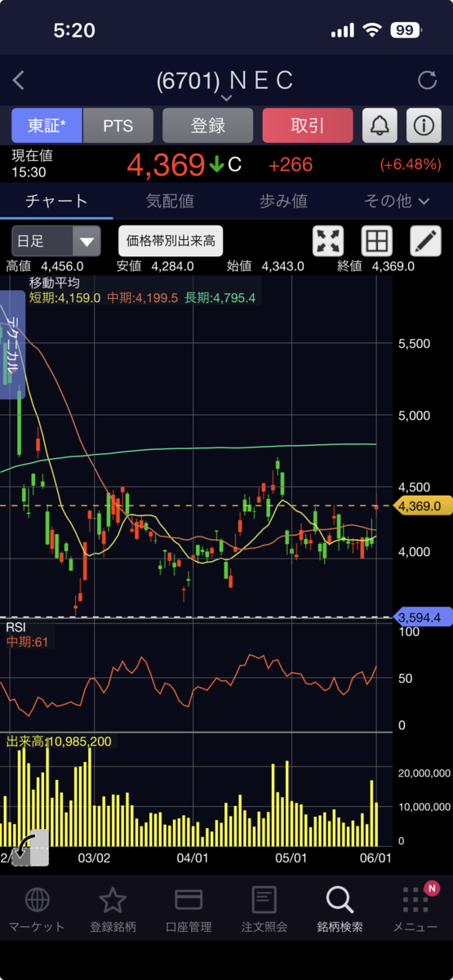This screenshot has height=980, width=453.
Task: Switch to the 気配値 tab
Action: coord(170,200)
